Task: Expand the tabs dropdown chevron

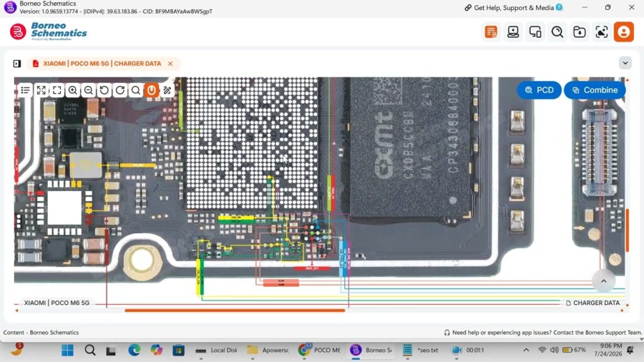Action: tap(625, 63)
